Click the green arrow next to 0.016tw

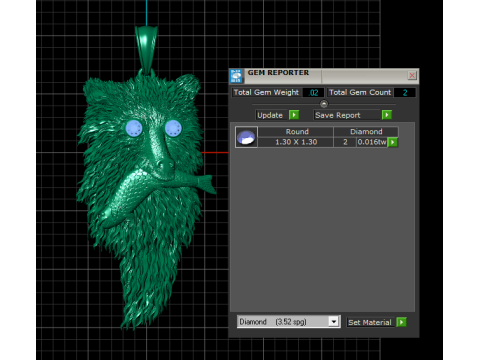(x=393, y=142)
